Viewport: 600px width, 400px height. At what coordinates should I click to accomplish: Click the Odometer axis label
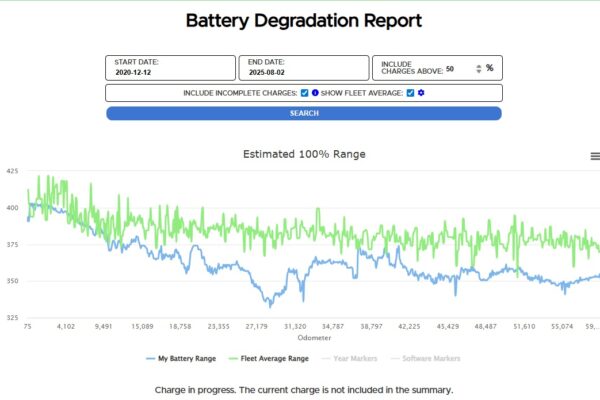coord(304,337)
